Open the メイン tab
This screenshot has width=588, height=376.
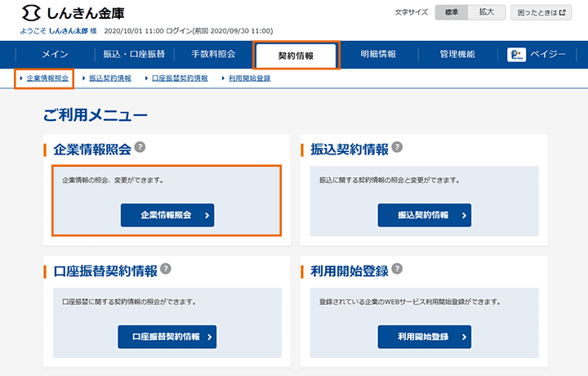[x=55, y=55]
